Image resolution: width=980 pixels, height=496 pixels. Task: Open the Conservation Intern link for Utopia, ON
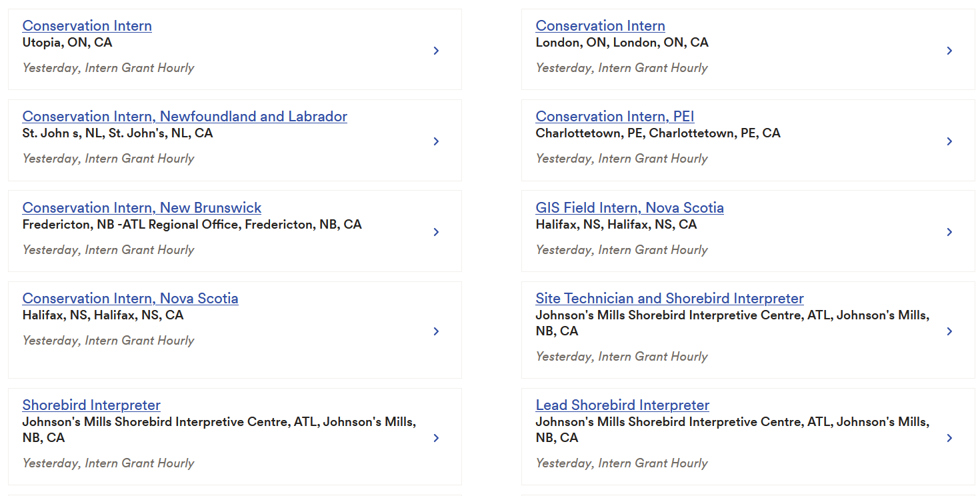87,26
